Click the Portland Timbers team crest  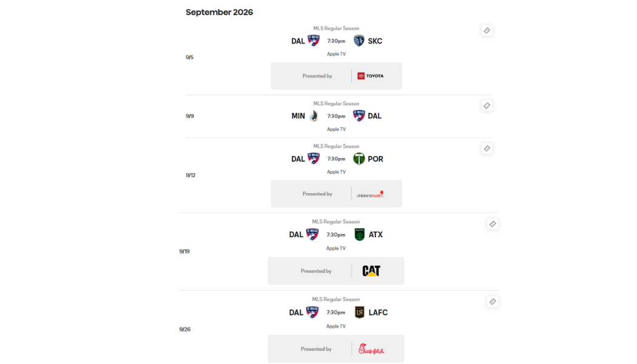(359, 158)
